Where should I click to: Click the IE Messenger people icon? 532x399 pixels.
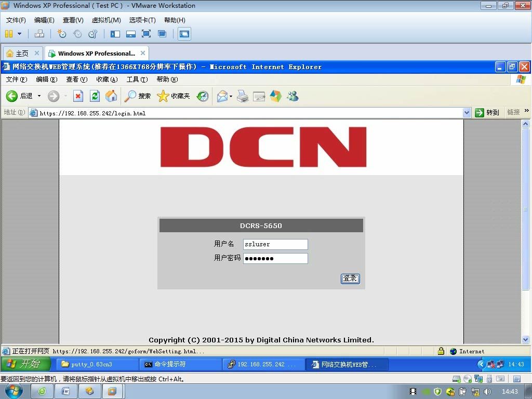coord(292,96)
